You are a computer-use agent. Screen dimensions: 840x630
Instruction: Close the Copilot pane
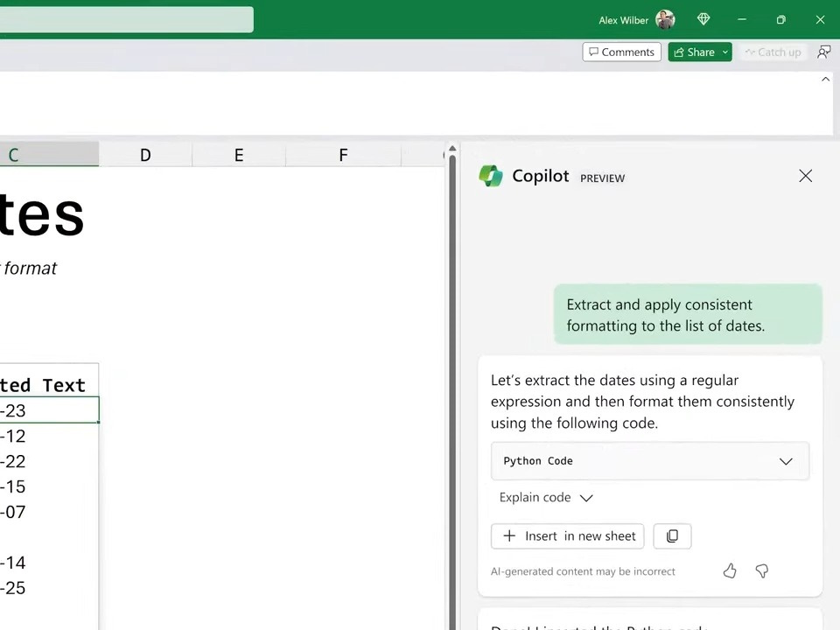[805, 176]
